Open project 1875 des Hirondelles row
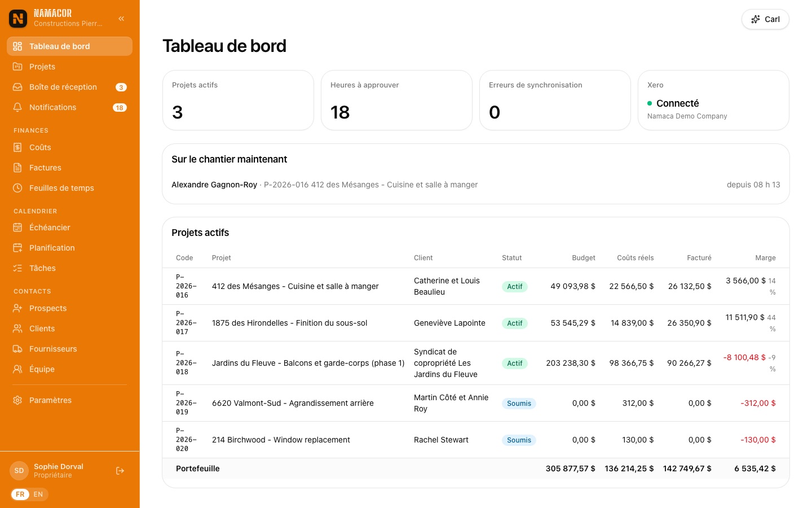Viewport: 812px width, 508px height. tap(476, 323)
